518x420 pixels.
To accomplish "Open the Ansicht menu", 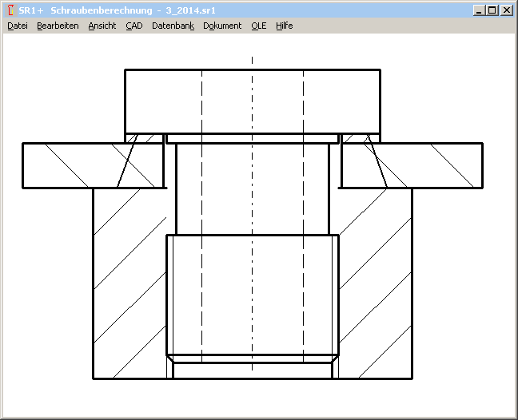I will (x=102, y=26).
